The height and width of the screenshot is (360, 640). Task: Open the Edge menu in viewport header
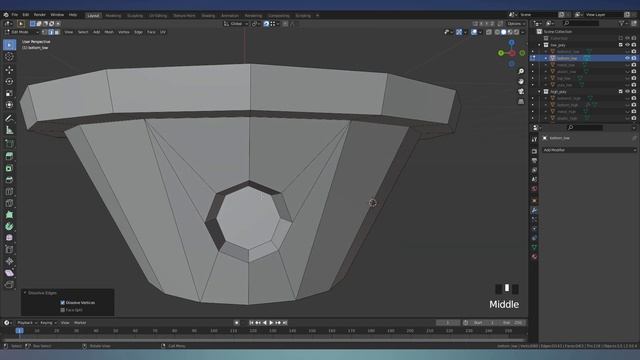(x=138, y=32)
